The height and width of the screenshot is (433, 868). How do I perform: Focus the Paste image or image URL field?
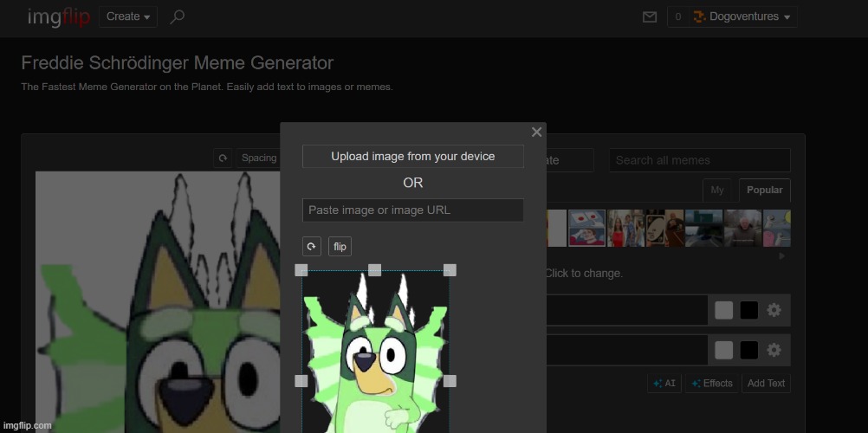coord(413,210)
